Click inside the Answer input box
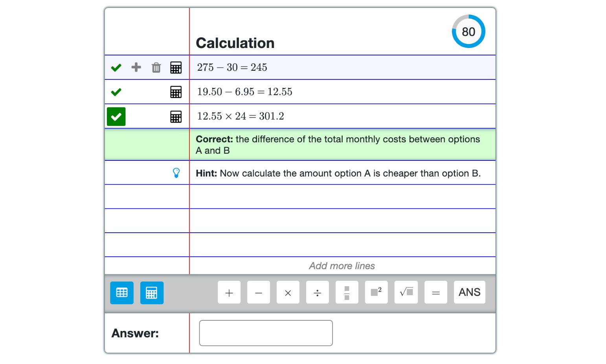Image resolution: width=606 pixels, height=364 pixels. (x=266, y=333)
